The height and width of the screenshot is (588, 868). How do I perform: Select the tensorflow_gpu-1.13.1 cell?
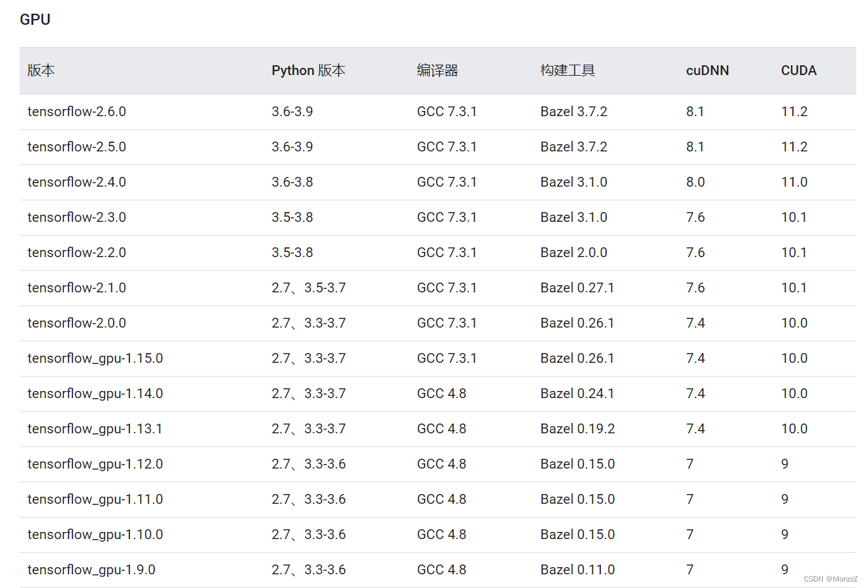(x=95, y=429)
